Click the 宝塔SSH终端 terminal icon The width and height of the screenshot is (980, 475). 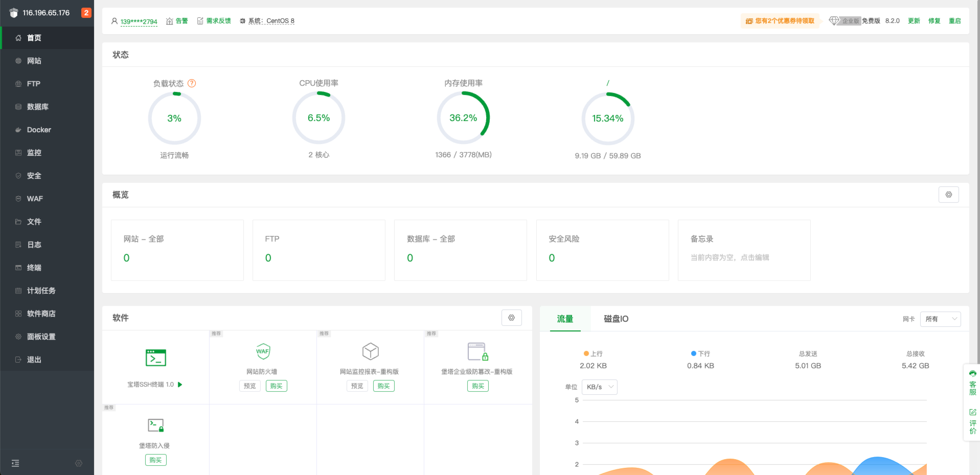coord(156,358)
